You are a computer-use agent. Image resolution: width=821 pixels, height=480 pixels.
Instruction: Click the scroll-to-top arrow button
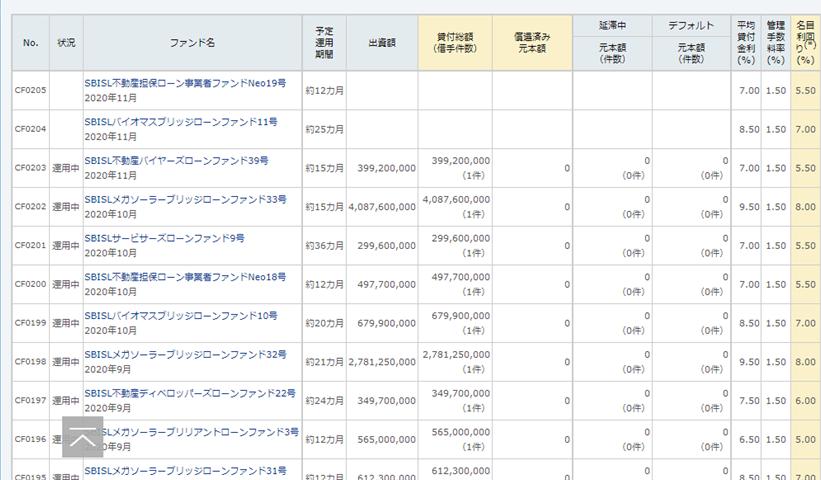point(83,437)
